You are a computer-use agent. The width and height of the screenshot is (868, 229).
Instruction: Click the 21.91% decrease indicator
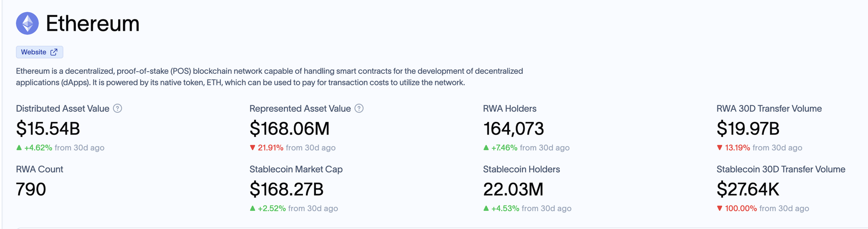tap(266, 147)
